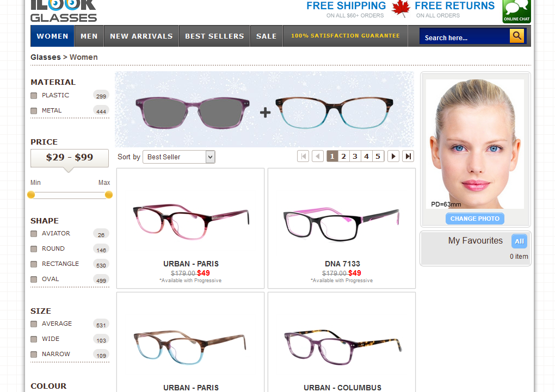Select the New Arrivals menu item
Image resolution: width=555 pixels, height=392 pixels.
point(141,36)
